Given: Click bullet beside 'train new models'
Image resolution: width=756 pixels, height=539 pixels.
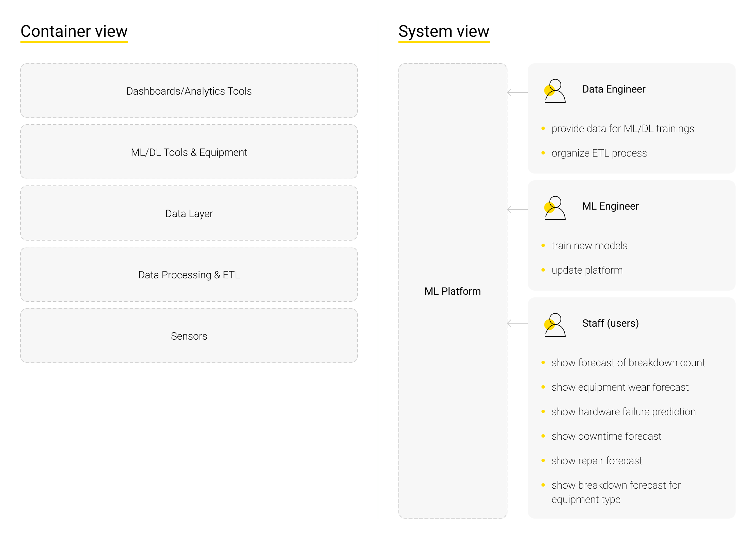Looking at the screenshot, I should tap(543, 245).
